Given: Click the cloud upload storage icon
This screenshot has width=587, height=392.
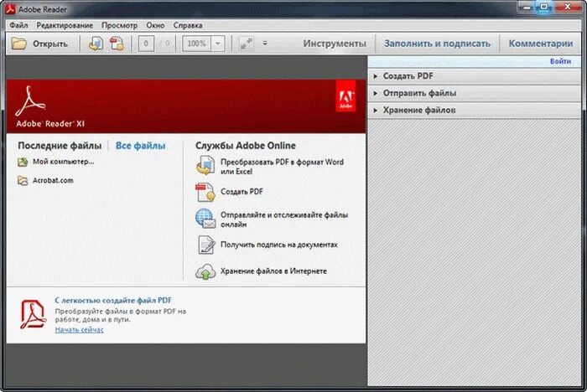Looking at the screenshot, I should (205, 271).
